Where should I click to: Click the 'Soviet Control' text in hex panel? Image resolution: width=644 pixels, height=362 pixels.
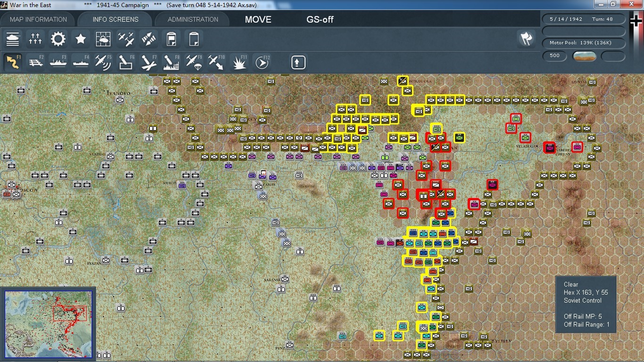tap(583, 300)
